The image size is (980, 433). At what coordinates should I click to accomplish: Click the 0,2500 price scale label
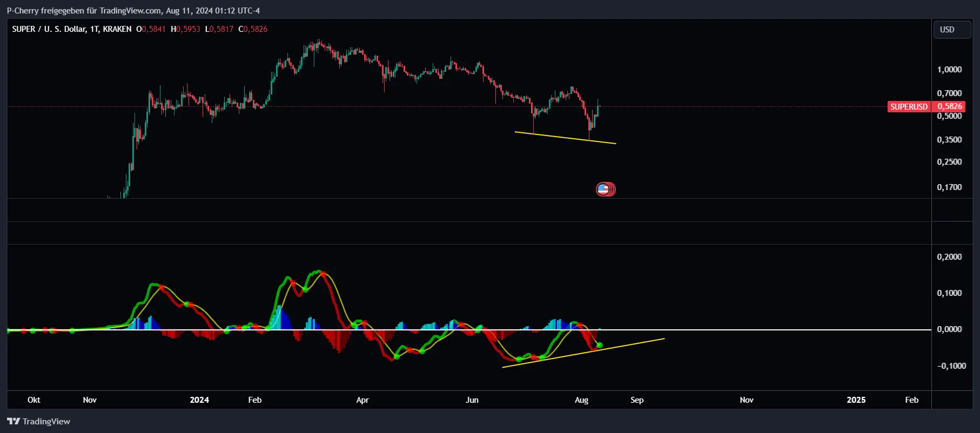coord(949,162)
